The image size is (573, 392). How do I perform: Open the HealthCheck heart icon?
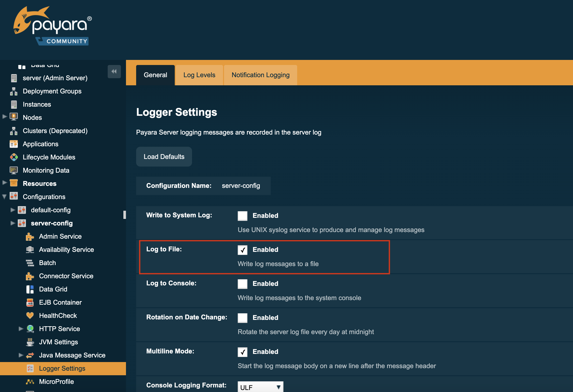[x=30, y=315]
